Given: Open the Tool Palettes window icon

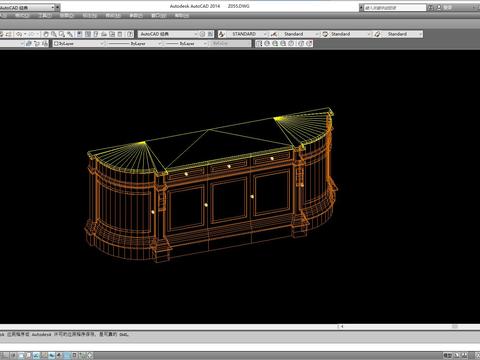Looking at the screenshot, I should click(x=96, y=34).
